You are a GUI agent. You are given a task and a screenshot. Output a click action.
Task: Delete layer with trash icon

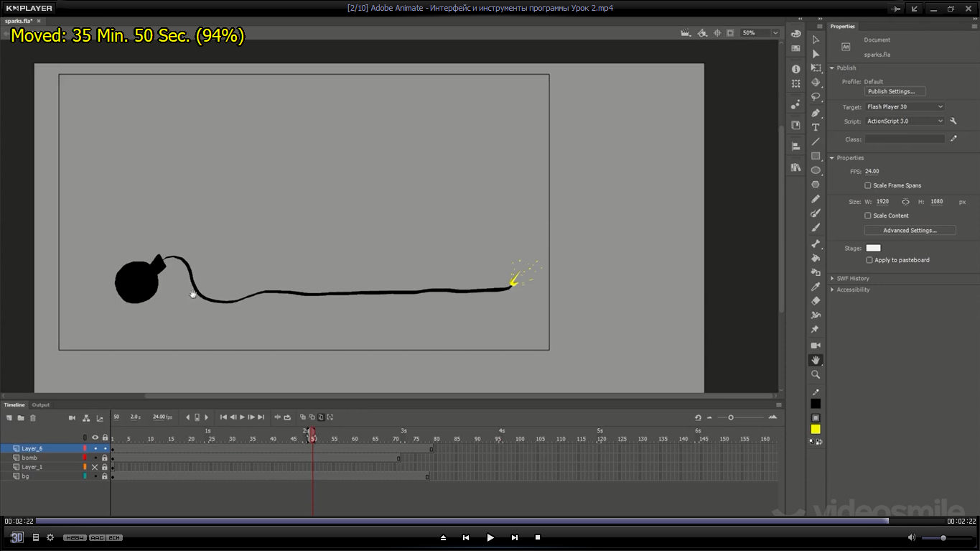[32, 417]
